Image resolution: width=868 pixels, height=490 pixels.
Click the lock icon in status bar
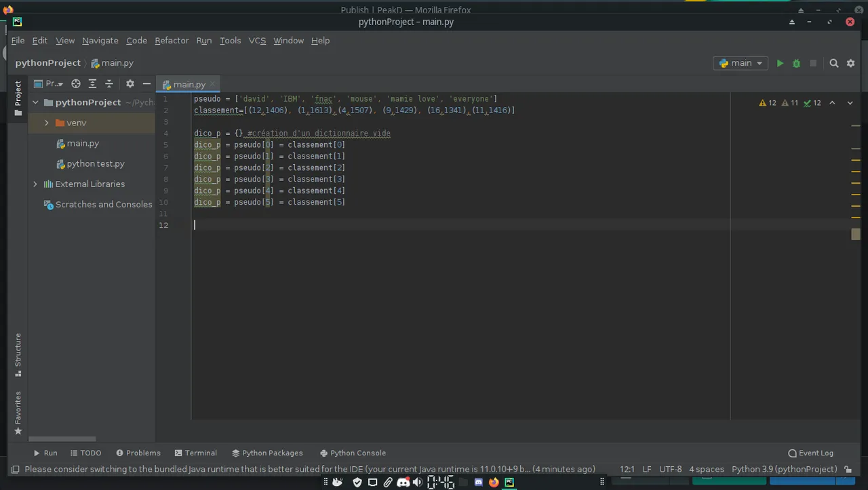click(x=848, y=469)
